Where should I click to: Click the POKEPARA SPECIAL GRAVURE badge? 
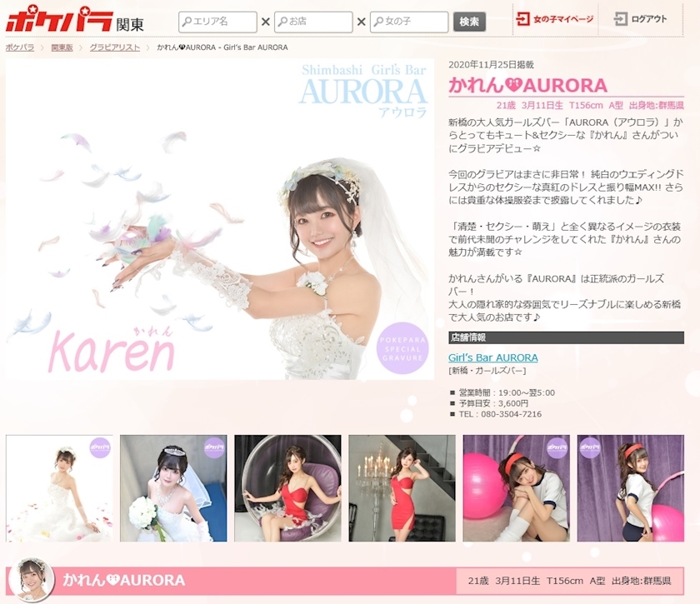click(x=402, y=348)
